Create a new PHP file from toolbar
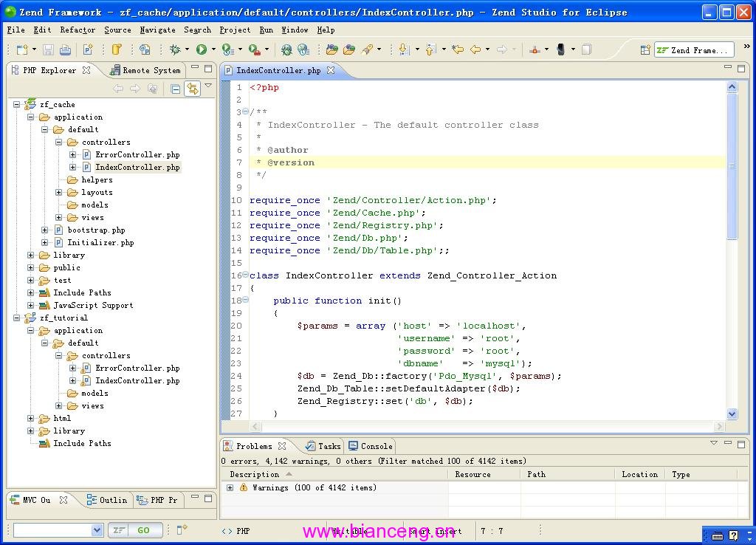 pyautogui.click(x=88, y=49)
